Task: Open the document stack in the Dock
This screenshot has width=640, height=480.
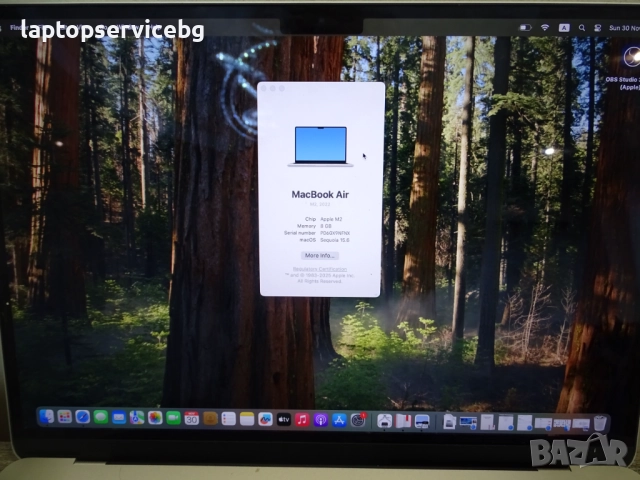Action: pos(449,422)
